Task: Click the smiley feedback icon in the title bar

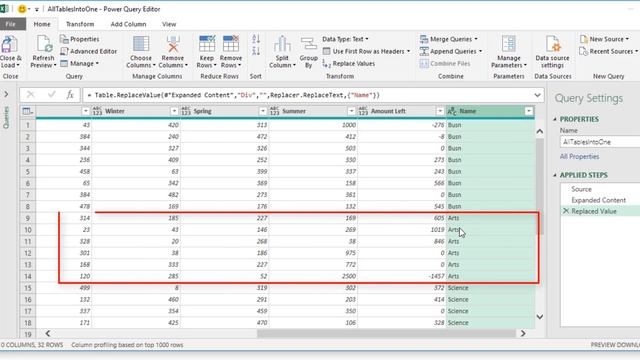Action: click(22, 9)
